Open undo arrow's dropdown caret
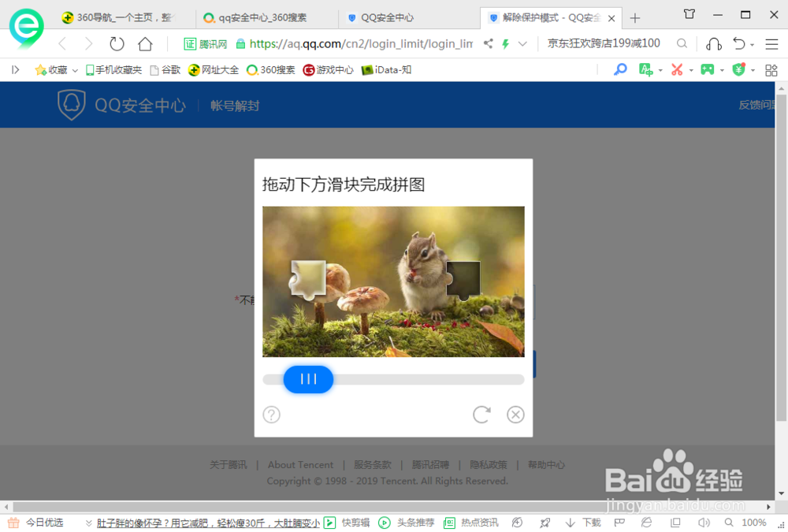Viewport: 788px width, 532px height. [x=753, y=45]
